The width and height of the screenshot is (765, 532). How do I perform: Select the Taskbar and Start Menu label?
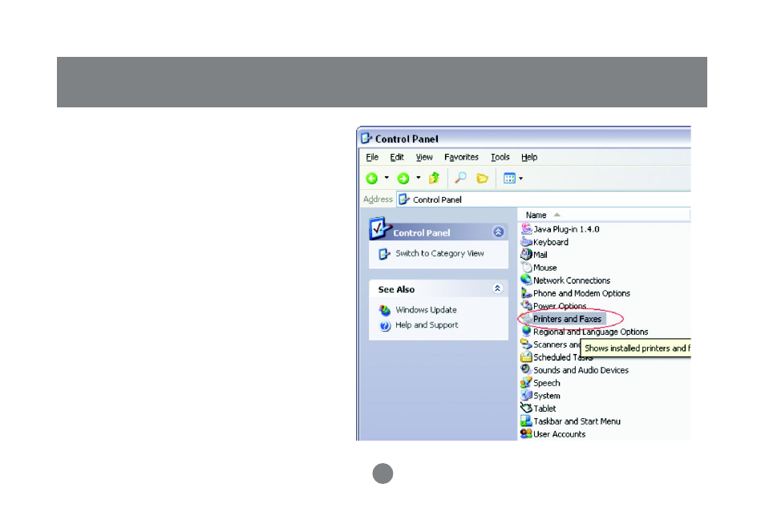[x=577, y=421]
